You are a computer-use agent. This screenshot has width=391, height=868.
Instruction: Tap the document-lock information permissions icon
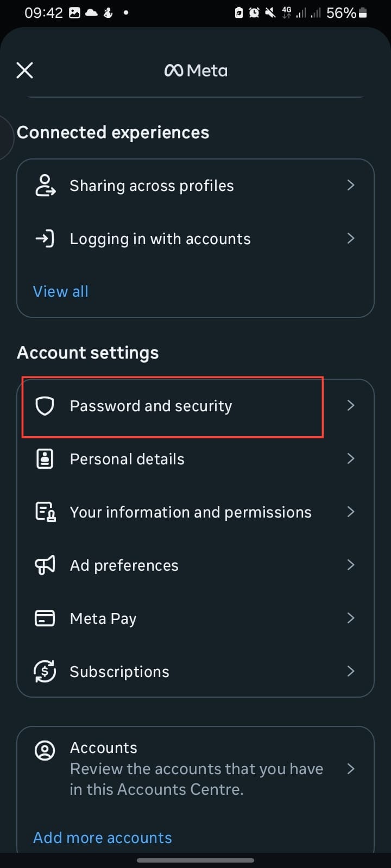(x=45, y=512)
